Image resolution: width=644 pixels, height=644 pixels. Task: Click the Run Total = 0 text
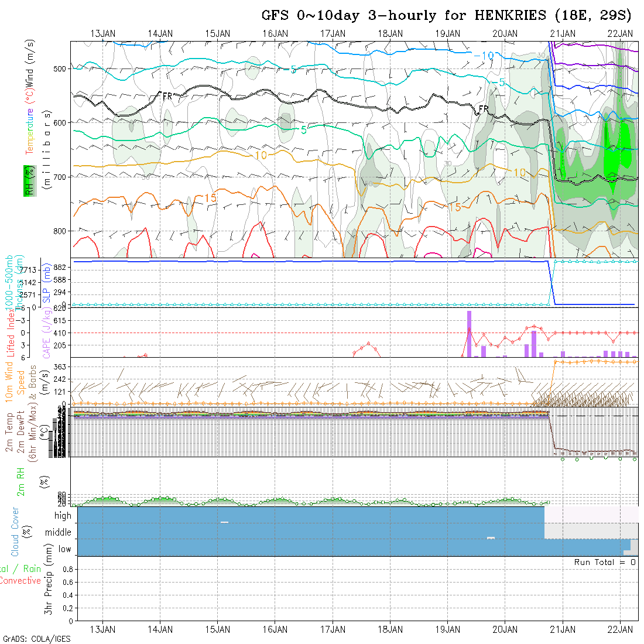(605, 562)
